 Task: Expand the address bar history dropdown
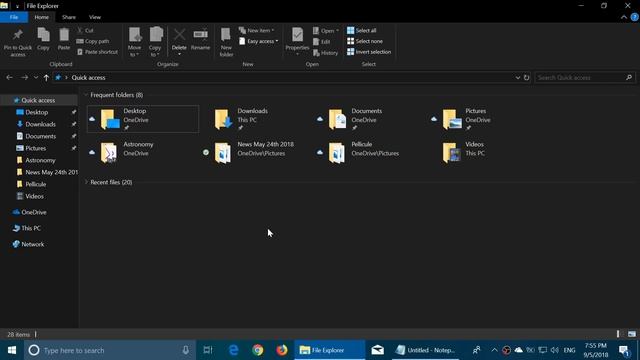click(x=517, y=78)
